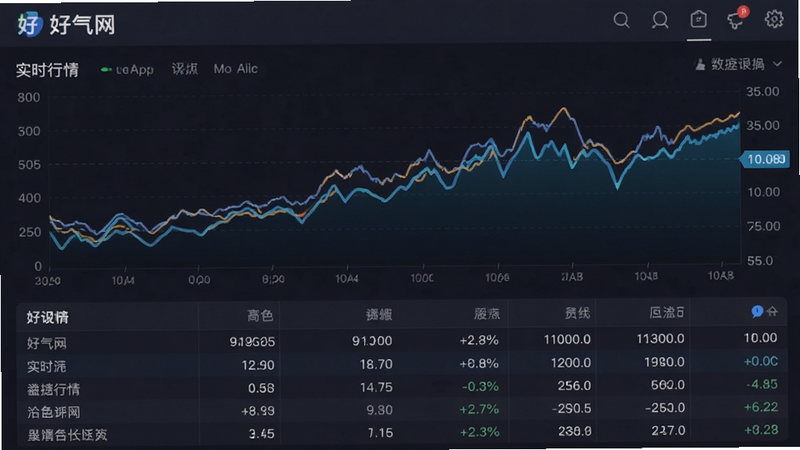This screenshot has width=800, height=450.
Task: Click the blue info bubble in table header
Action: (x=757, y=311)
